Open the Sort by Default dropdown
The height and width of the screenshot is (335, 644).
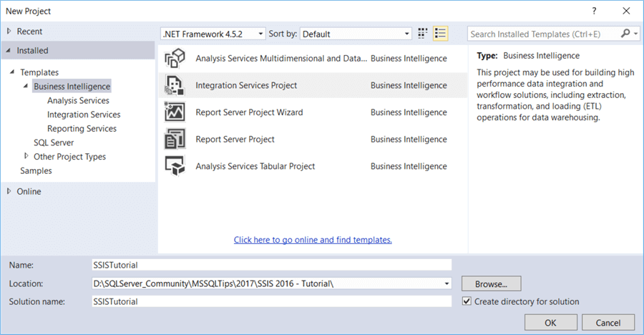tap(407, 34)
